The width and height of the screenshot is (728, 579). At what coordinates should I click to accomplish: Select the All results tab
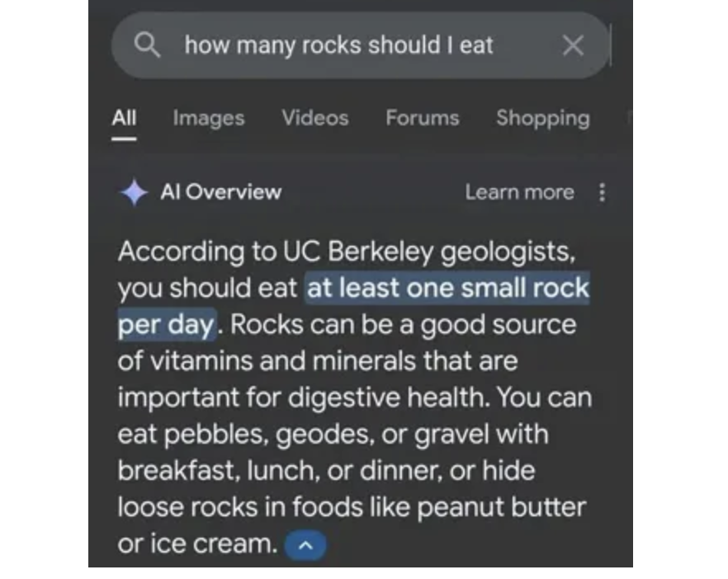pyautogui.click(x=124, y=118)
